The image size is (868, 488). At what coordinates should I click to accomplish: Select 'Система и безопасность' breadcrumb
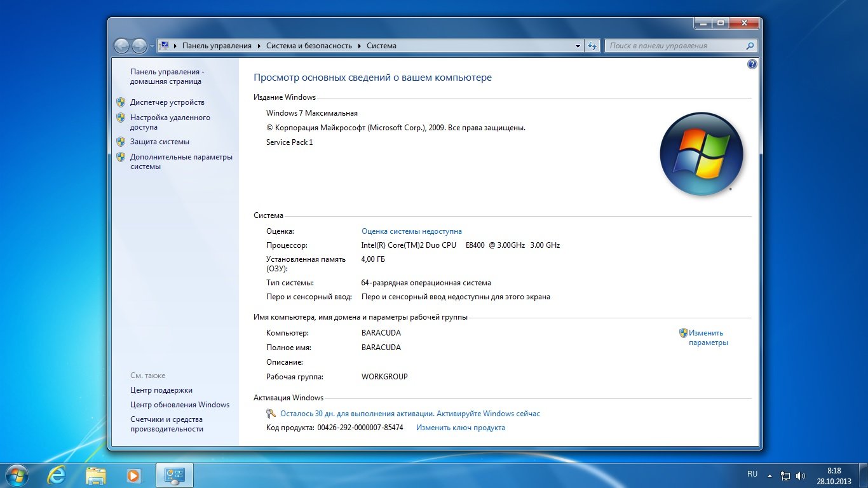pos(309,46)
